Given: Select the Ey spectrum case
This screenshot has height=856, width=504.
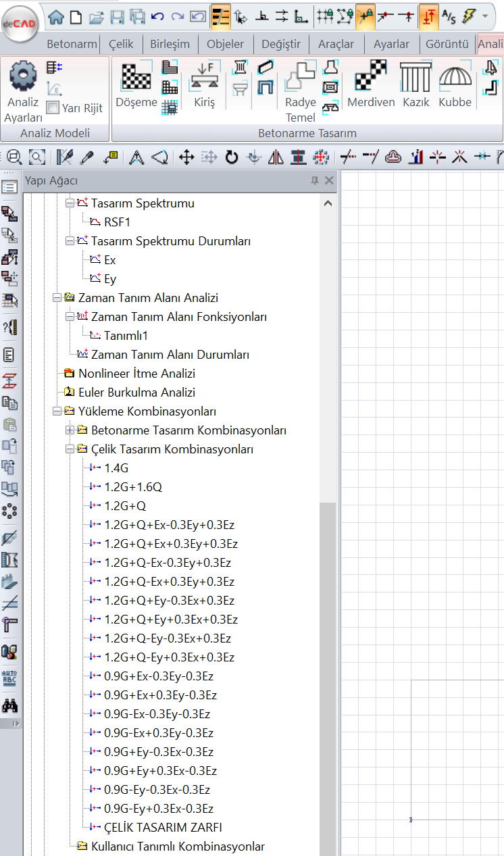Looking at the screenshot, I should pyautogui.click(x=110, y=278).
